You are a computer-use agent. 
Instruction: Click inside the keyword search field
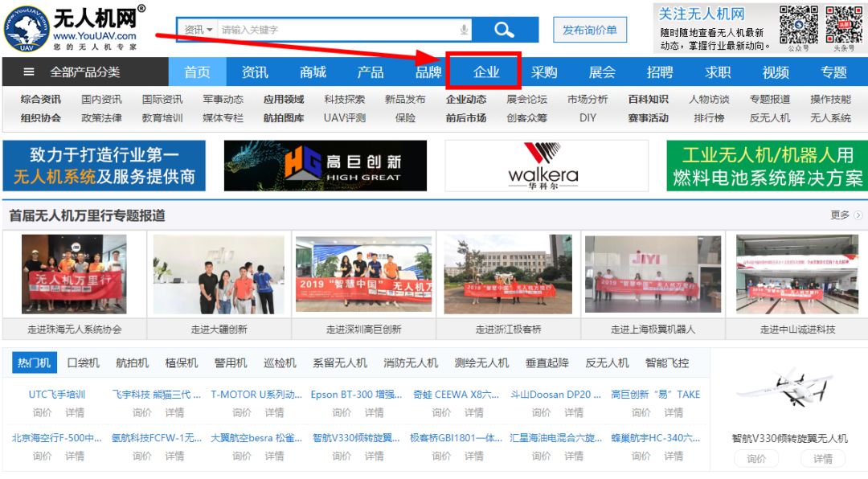tap(338, 30)
